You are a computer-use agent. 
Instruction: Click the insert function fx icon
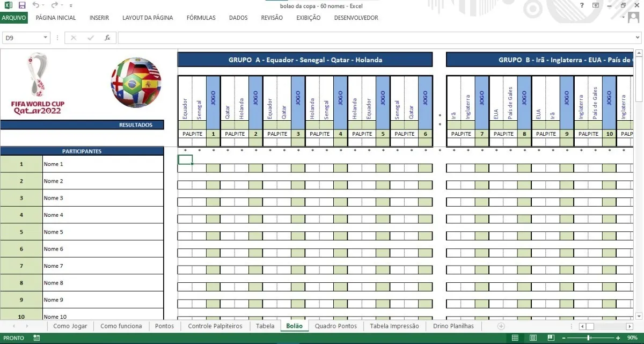(107, 38)
